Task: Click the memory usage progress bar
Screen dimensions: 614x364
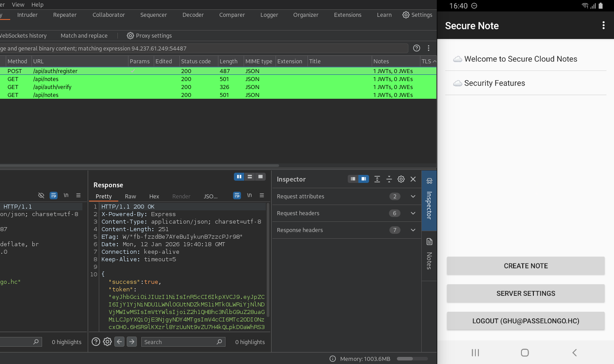Action: (x=412, y=359)
